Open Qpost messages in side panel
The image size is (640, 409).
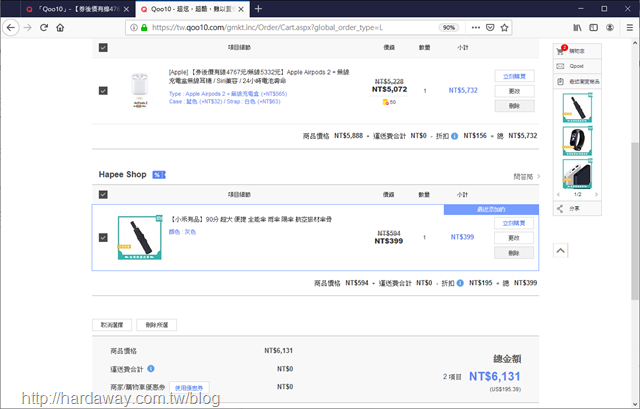(x=577, y=66)
